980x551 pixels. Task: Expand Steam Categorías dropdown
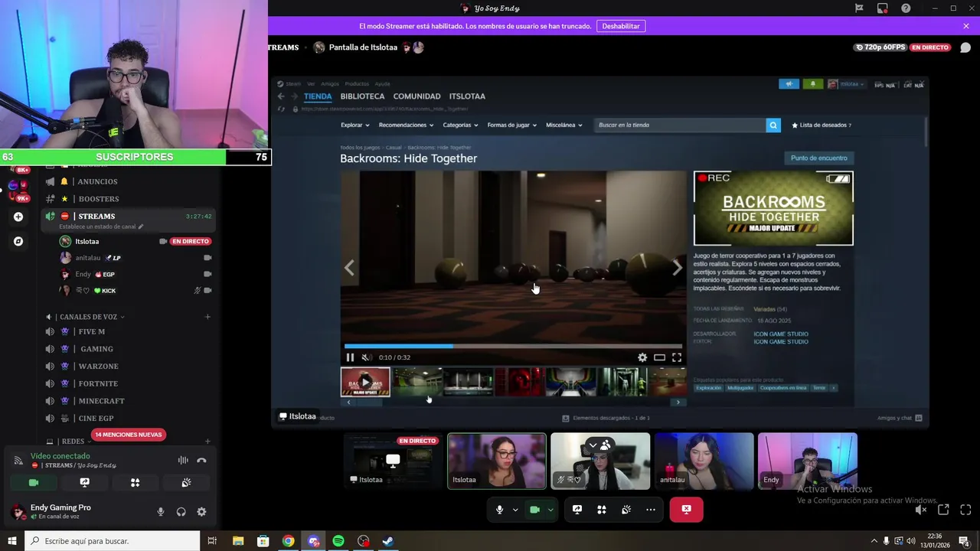coord(460,125)
